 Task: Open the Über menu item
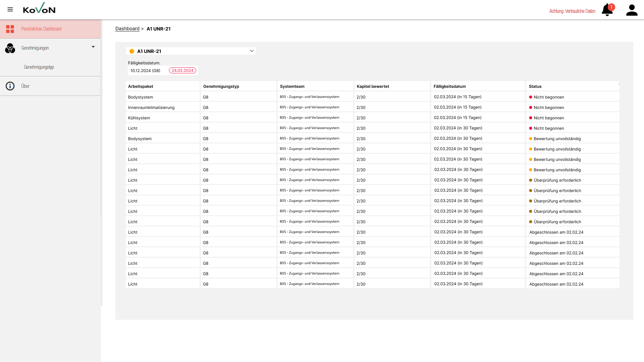pos(25,86)
